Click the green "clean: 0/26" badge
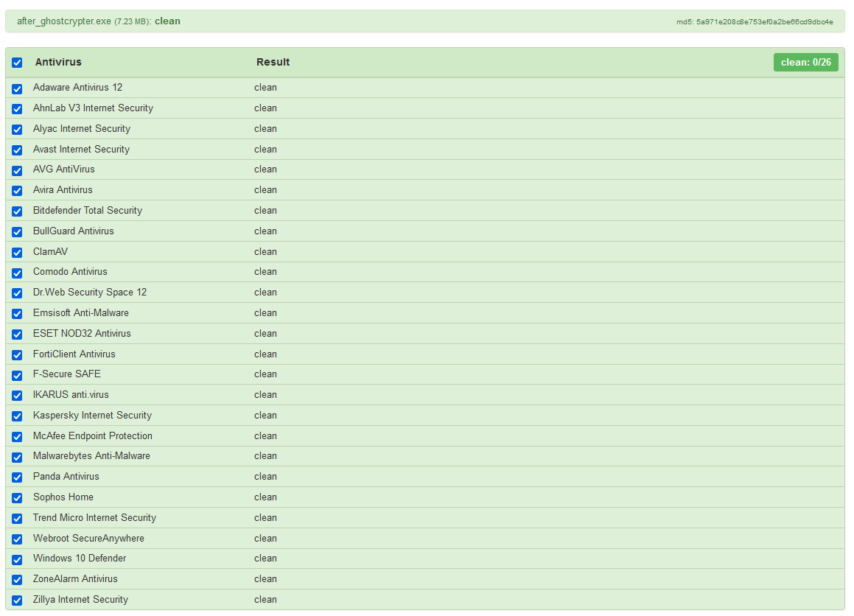854x616 pixels. 805,62
